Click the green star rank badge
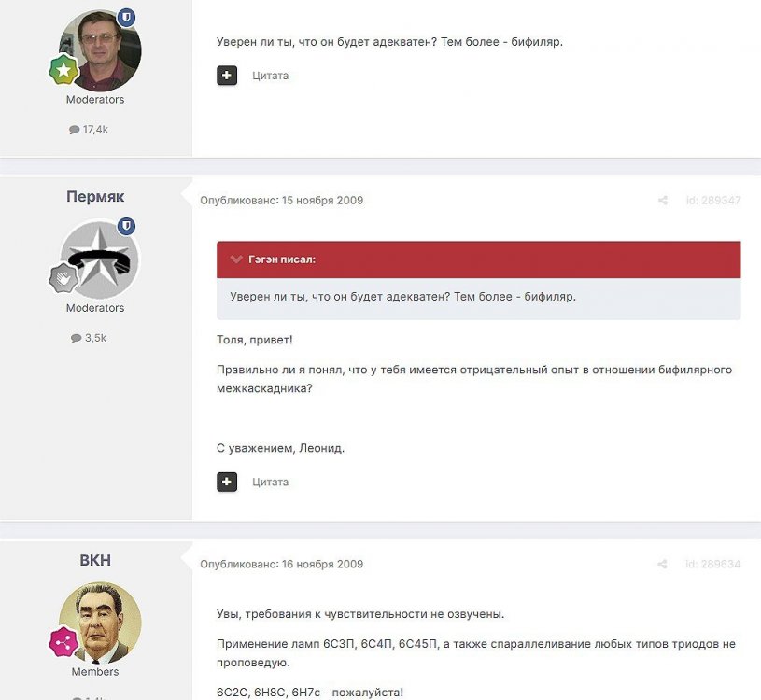 click(63, 70)
